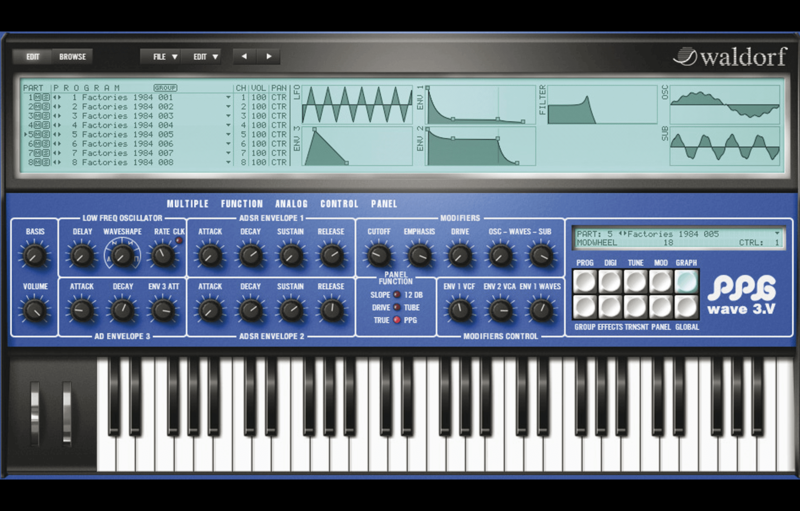
Task: Click the DRIVE knob
Action: (460, 255)
